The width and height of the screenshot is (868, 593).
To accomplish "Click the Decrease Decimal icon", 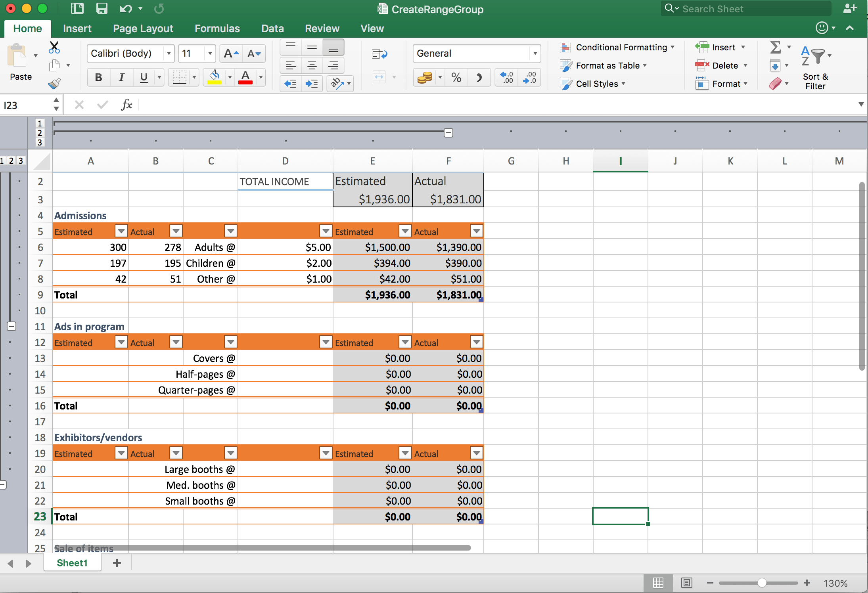I will pos(529,77).
